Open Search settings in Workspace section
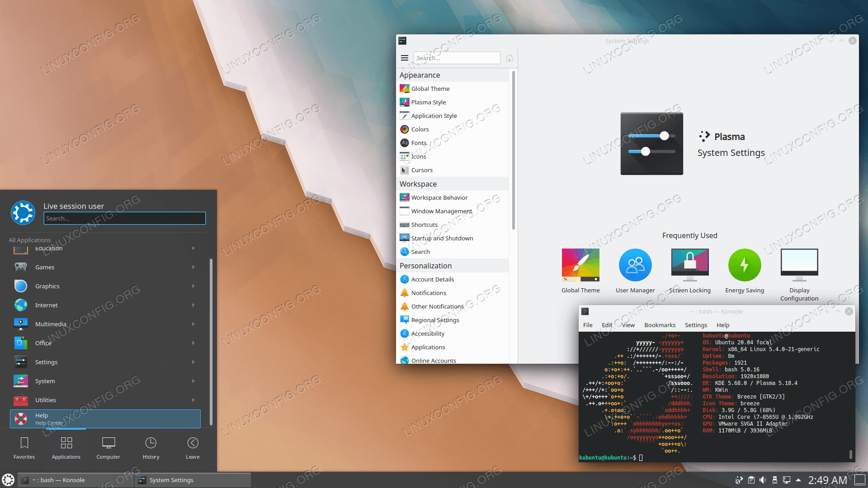 coord(452,252)
